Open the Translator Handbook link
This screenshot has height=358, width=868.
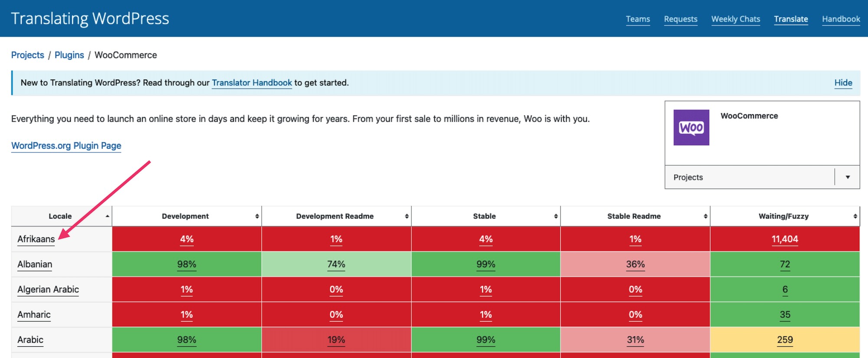pos(252,83)
